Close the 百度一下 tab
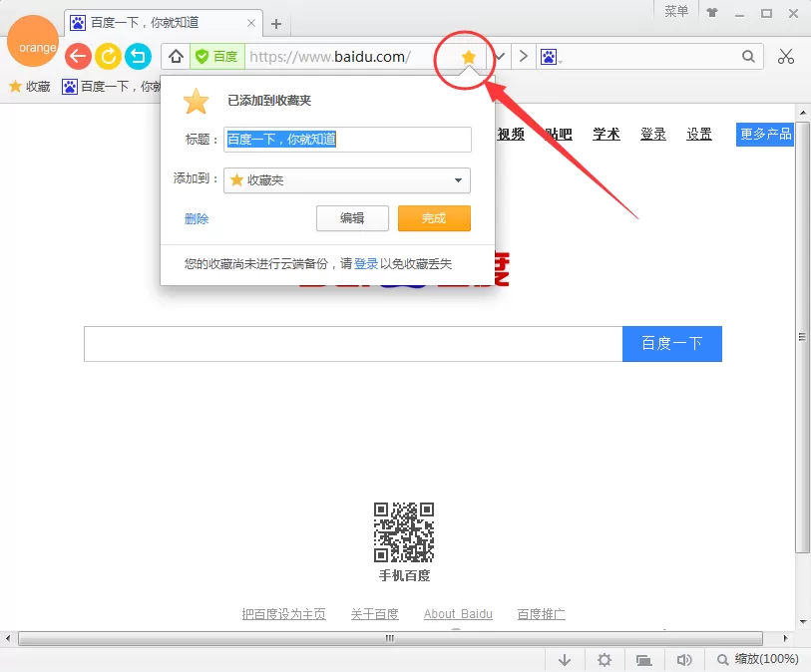The image size is (811, 672). [x=251, y=23]
